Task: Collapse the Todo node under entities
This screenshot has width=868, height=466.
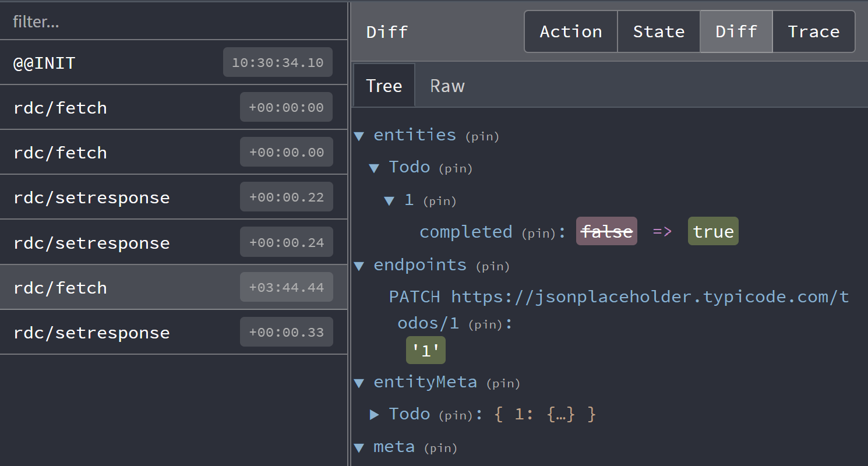Action: [x=374, y=168]
